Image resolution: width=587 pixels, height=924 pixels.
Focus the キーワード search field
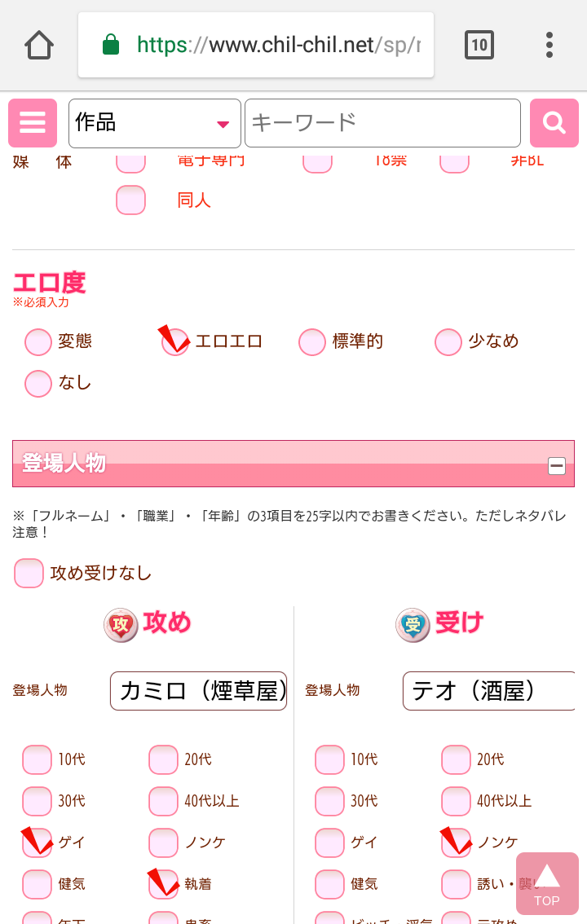[x=382, y=123]
